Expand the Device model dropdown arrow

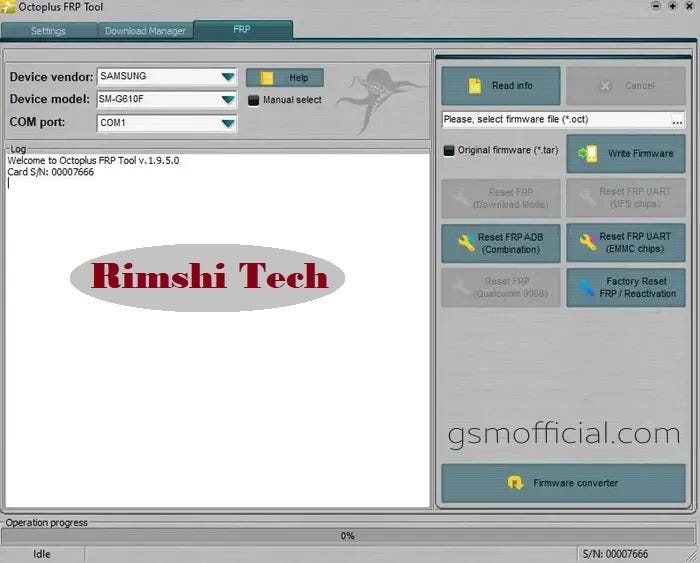228,100
